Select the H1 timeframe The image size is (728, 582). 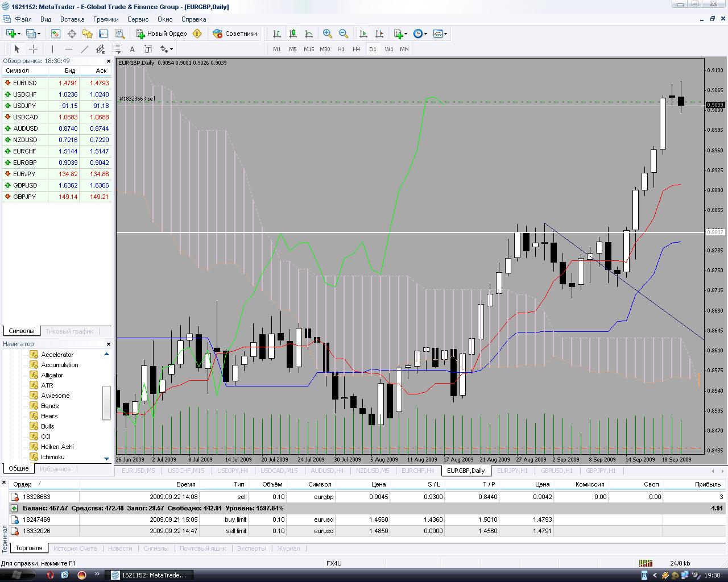[341, 49]
